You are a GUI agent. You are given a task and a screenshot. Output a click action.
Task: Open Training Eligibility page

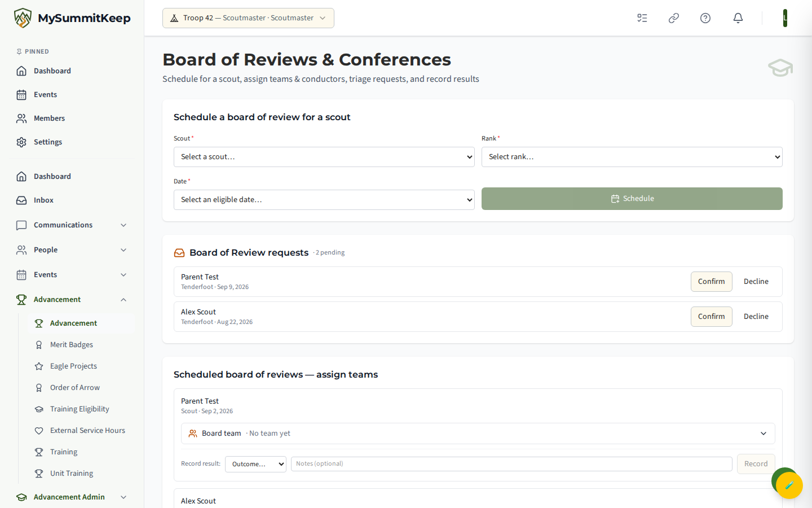81,409
